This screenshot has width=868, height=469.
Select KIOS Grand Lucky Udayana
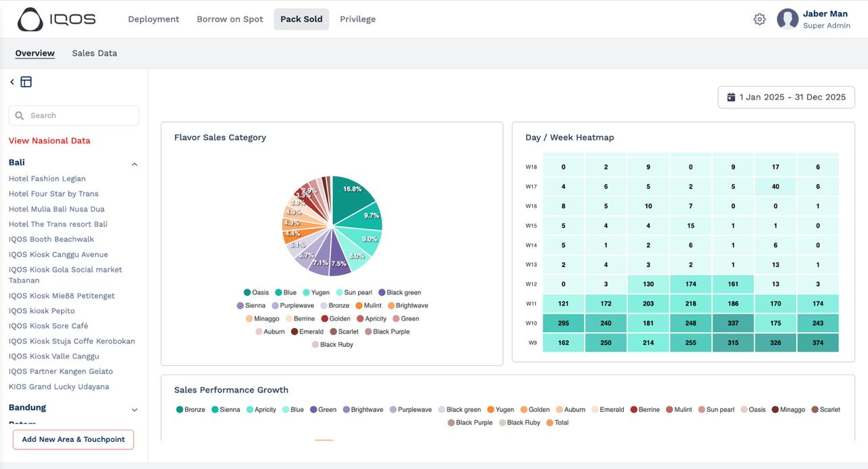pyautogui.click(x=59, y=387)
